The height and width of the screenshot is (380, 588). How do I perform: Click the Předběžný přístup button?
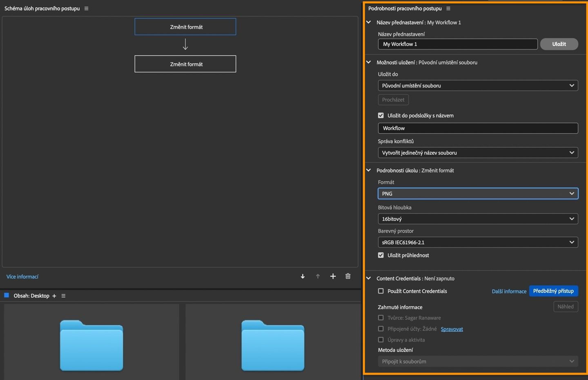pyautogui.click(x=553, y=291)
